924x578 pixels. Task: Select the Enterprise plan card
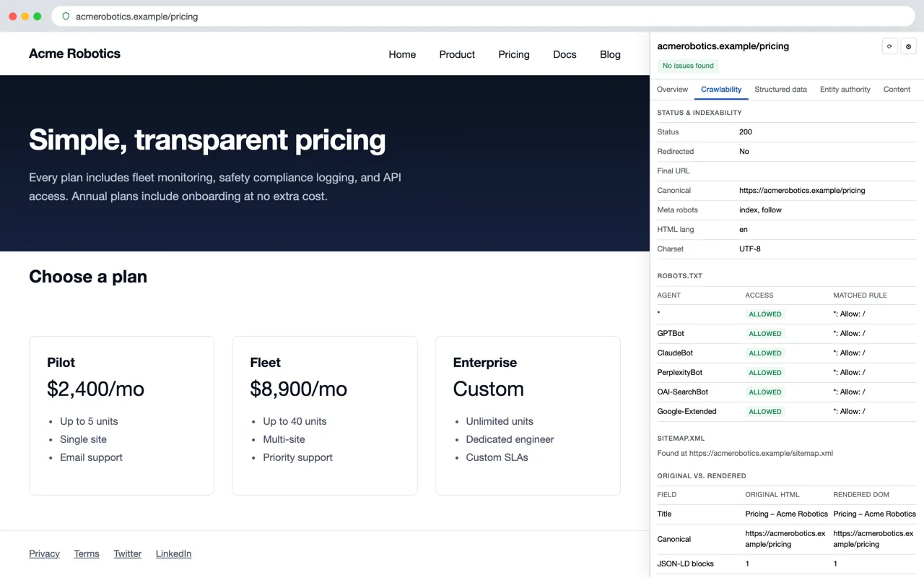[x=528, y=415]
